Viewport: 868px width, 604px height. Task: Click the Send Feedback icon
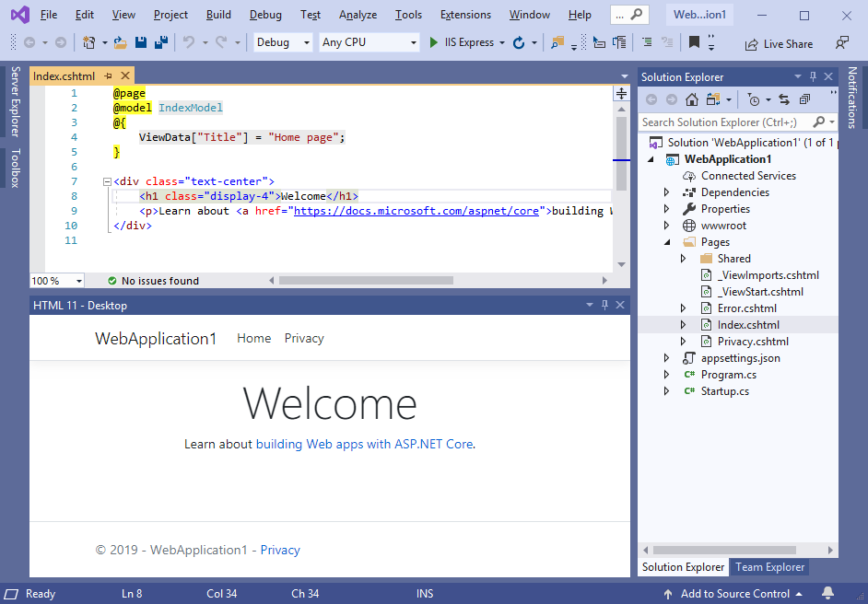point(841,42)
